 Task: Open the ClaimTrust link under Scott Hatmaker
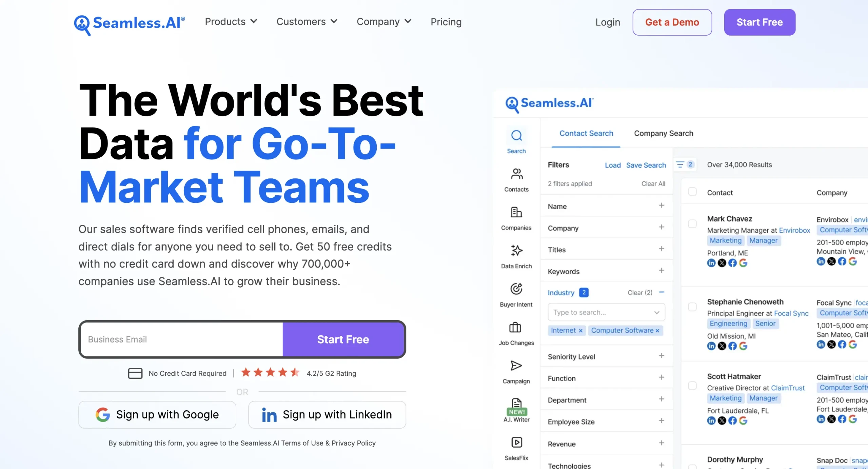click(x=788, y=388)
